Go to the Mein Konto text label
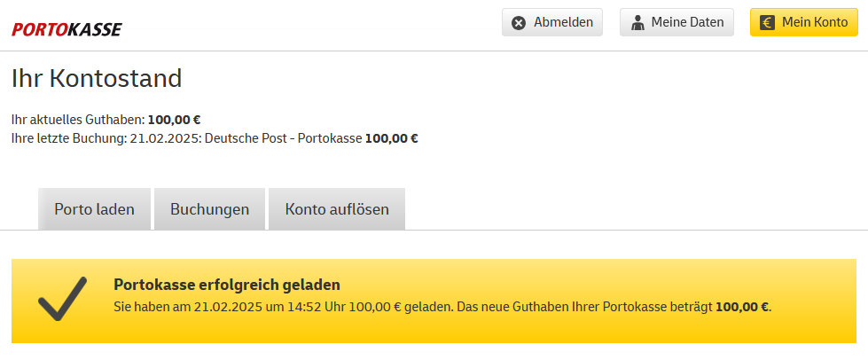Viewport: 868px width, 360px height. 815,23
